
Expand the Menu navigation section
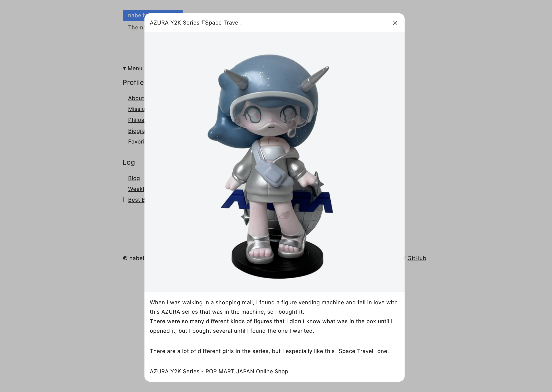coord(132,68)
